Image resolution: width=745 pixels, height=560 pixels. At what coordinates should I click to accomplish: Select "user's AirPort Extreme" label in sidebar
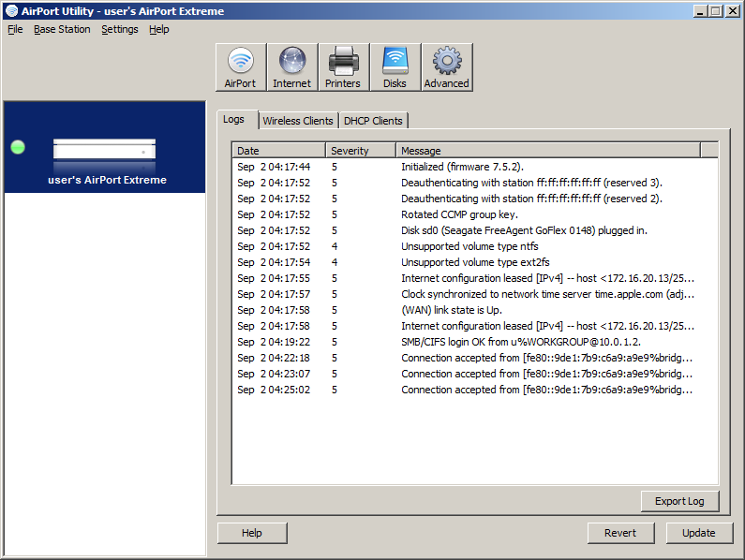tap(108, 180)
